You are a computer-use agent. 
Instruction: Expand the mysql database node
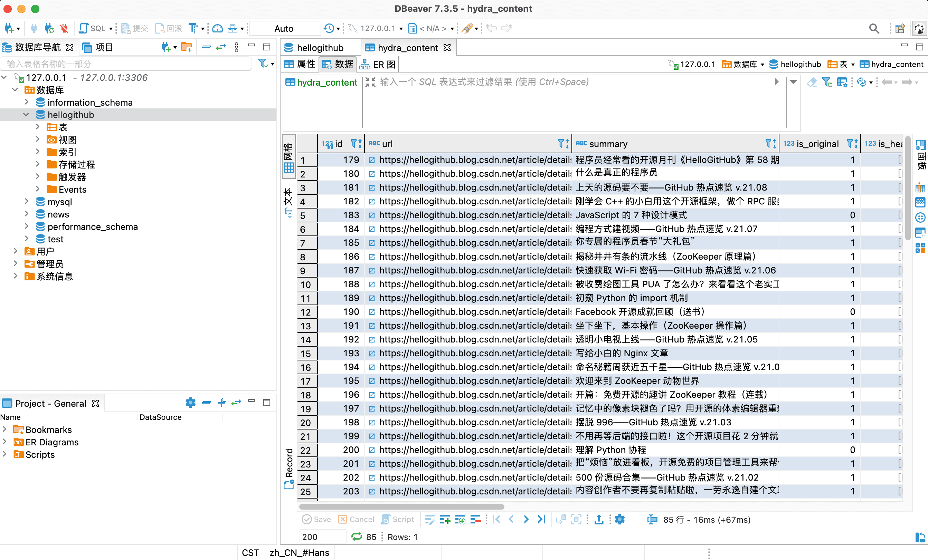pos(26,202)
